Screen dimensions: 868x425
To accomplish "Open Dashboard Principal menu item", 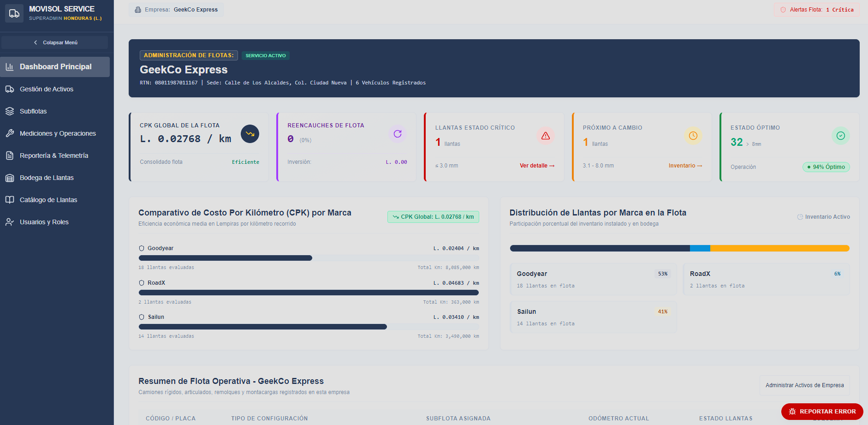I will [55, 67].
